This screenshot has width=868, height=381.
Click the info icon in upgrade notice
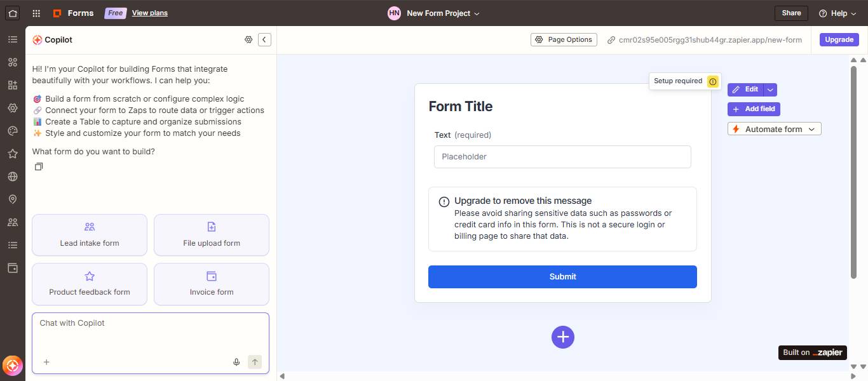tap(444, 202)
